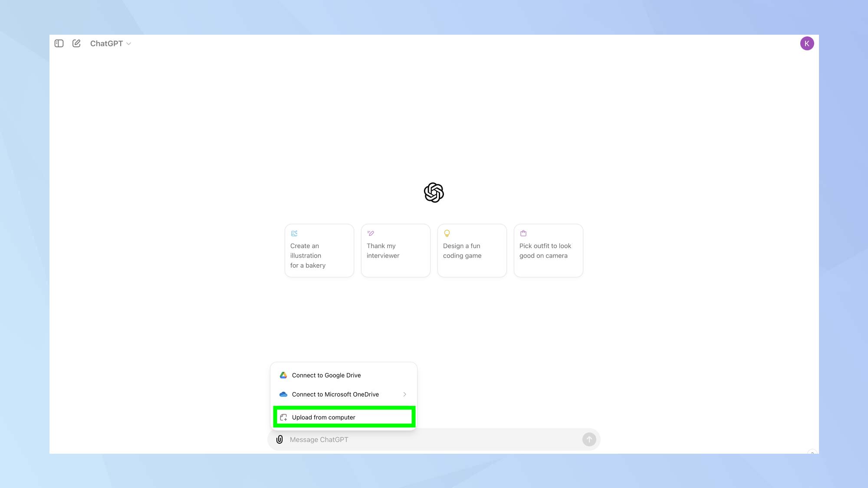Click the Microsoft OneDrive cloud icon
This screenshot has width=868, height=488.
(283, 394)
